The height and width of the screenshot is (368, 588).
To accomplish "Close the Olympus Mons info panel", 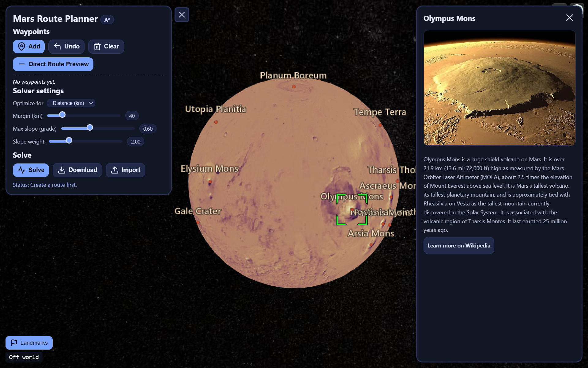I will (569, 18).
